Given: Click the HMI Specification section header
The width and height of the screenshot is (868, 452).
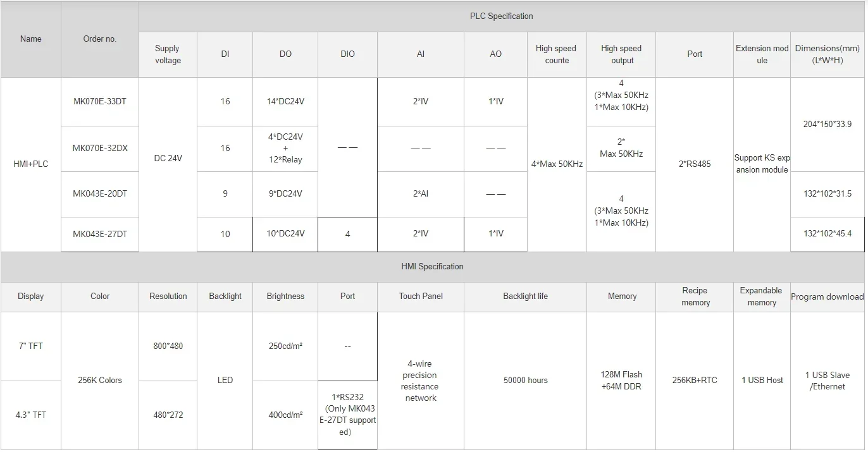Looking at the screenshot, I should (x=432, y=267).
